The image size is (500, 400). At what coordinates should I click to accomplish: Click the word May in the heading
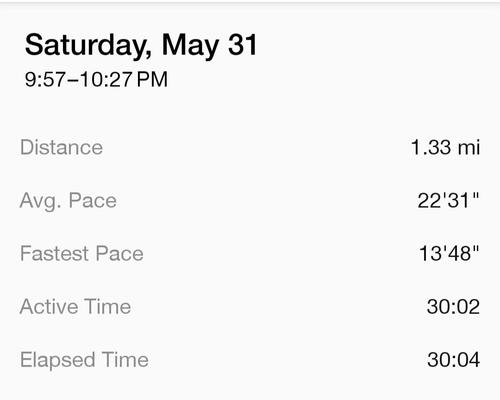(x=190, y=47)
